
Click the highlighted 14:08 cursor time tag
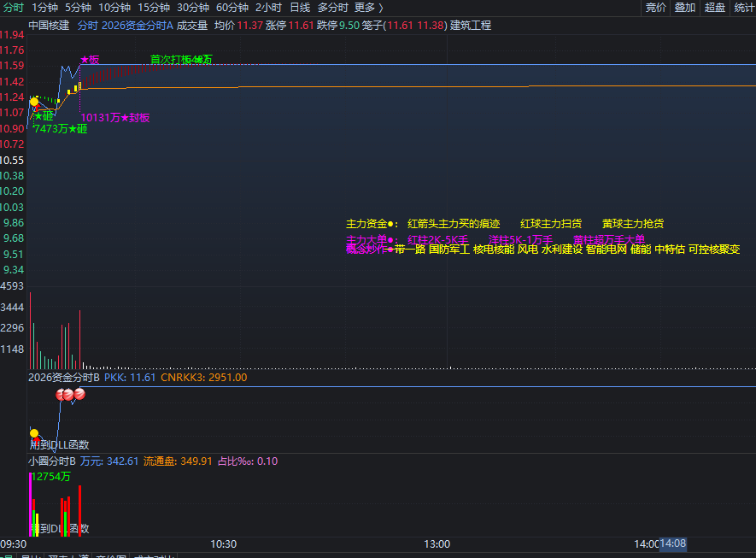672,544
